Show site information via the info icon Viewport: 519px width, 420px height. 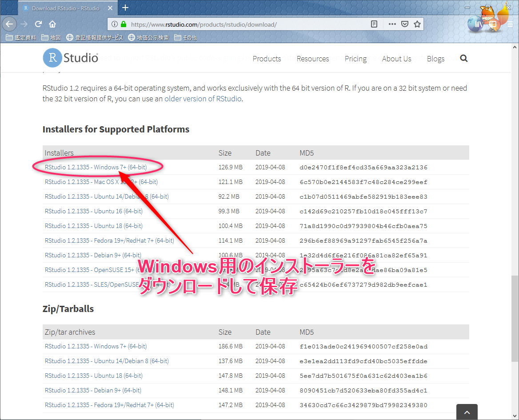point(115,24)
